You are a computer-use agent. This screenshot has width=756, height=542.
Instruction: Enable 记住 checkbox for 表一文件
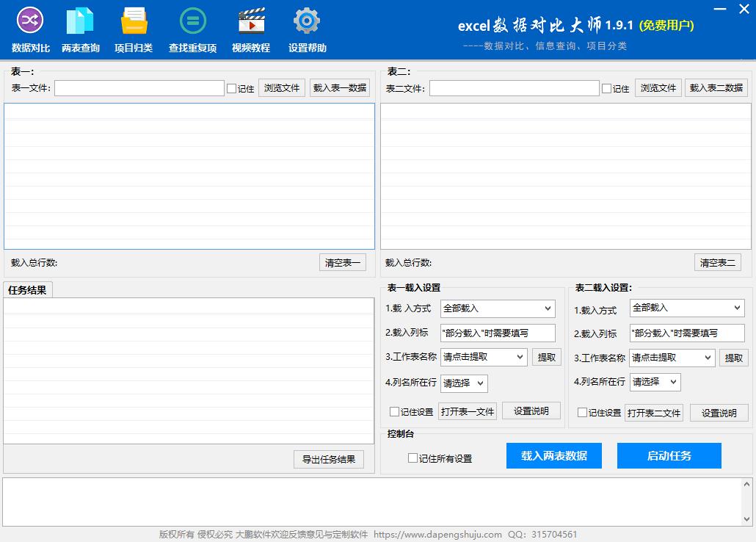click(231, 88)
